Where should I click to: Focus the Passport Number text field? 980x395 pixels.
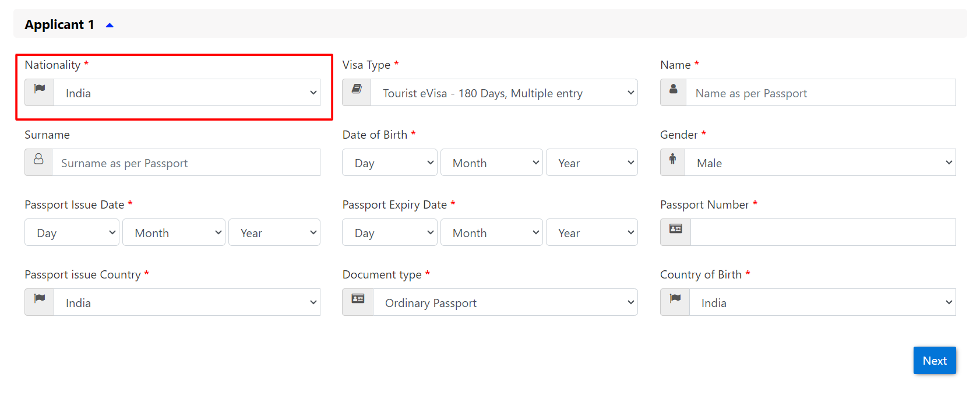pos(823,232)
